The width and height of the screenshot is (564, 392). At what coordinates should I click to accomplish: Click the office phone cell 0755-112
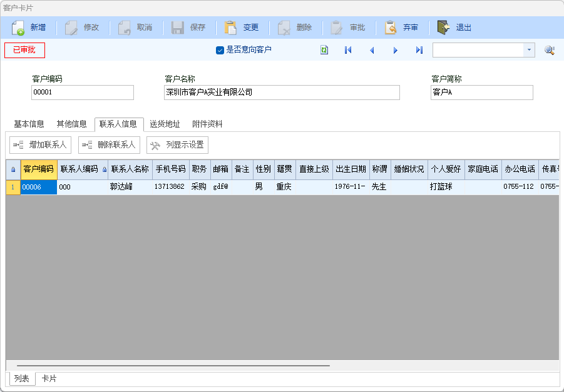point(520,187)
